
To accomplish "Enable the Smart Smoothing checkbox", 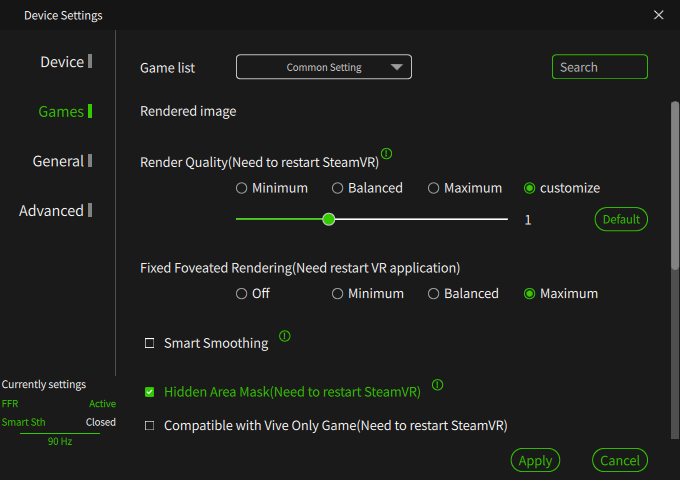I will pos(150,343).
